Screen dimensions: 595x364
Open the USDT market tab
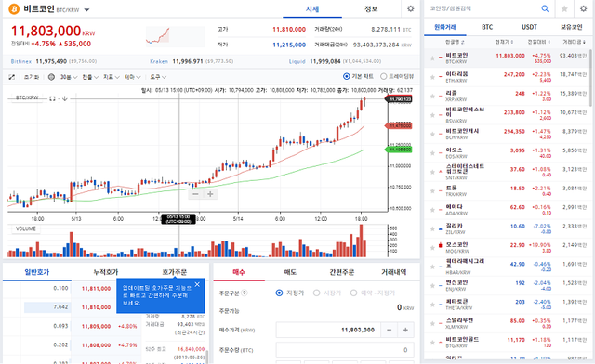[x=529, y=27]
